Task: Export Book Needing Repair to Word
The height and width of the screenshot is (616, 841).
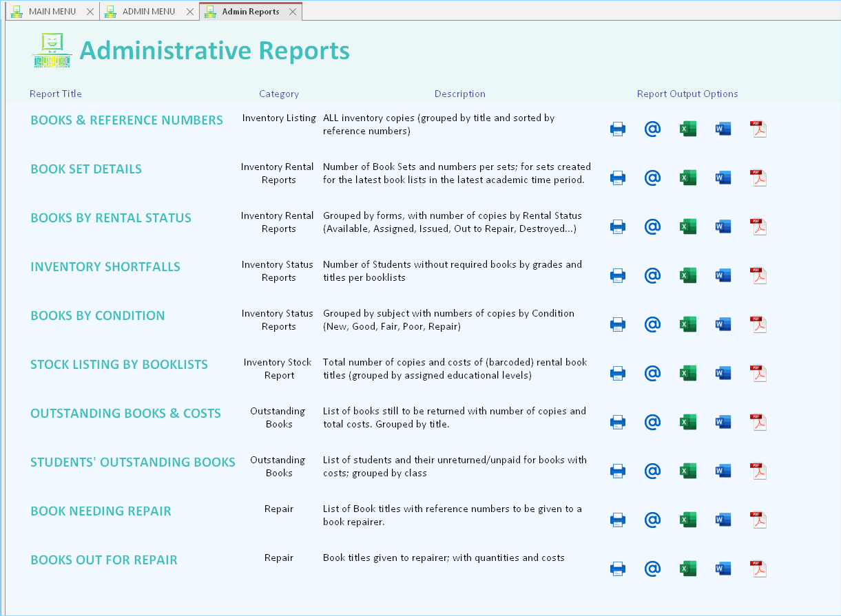Action: click(x=723, y=520)
